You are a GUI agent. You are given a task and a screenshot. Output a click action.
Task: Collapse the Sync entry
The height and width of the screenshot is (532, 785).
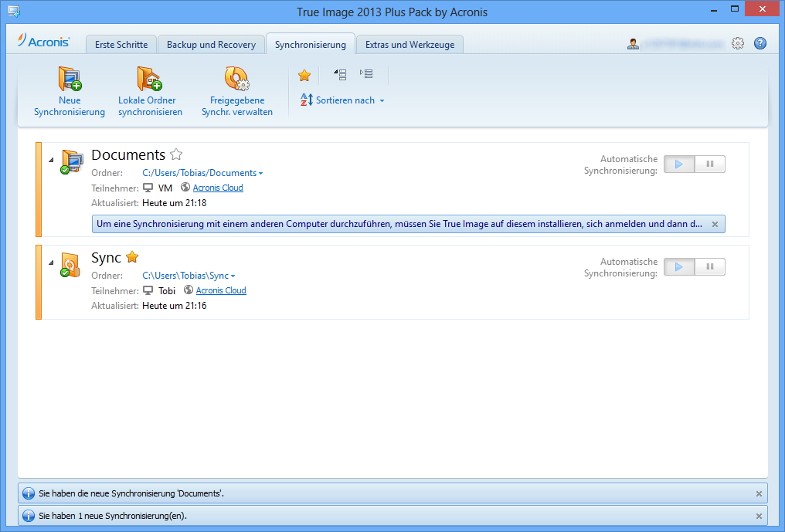point(51,263)
